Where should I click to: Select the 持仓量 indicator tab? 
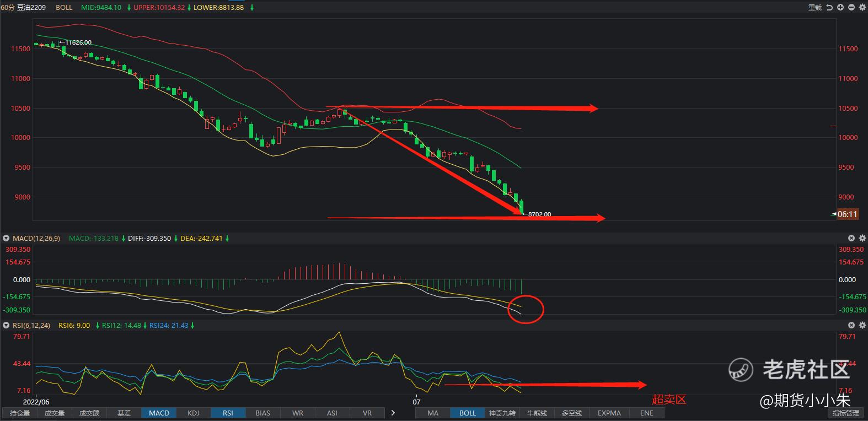point(20,413)
